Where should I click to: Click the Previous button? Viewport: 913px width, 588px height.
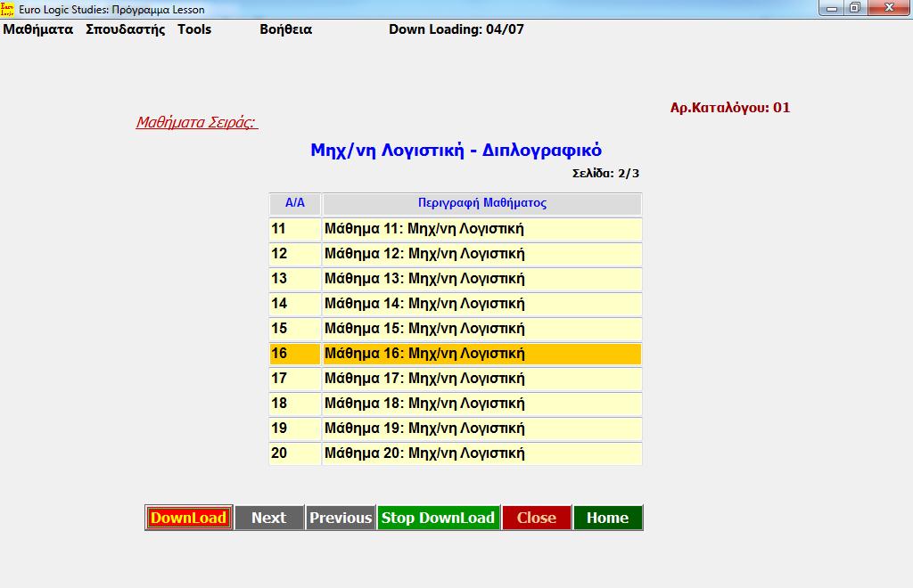click(340, 518)
